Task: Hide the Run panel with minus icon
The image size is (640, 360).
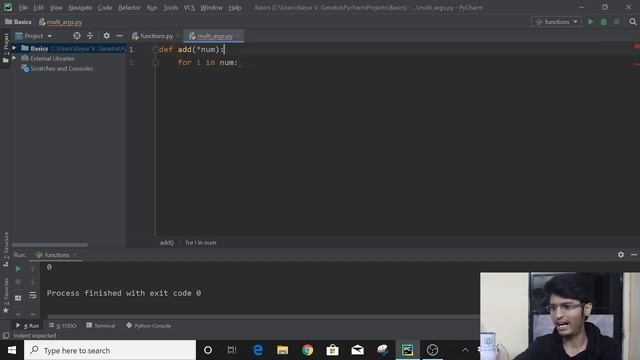Action: (x=634, y=255)
